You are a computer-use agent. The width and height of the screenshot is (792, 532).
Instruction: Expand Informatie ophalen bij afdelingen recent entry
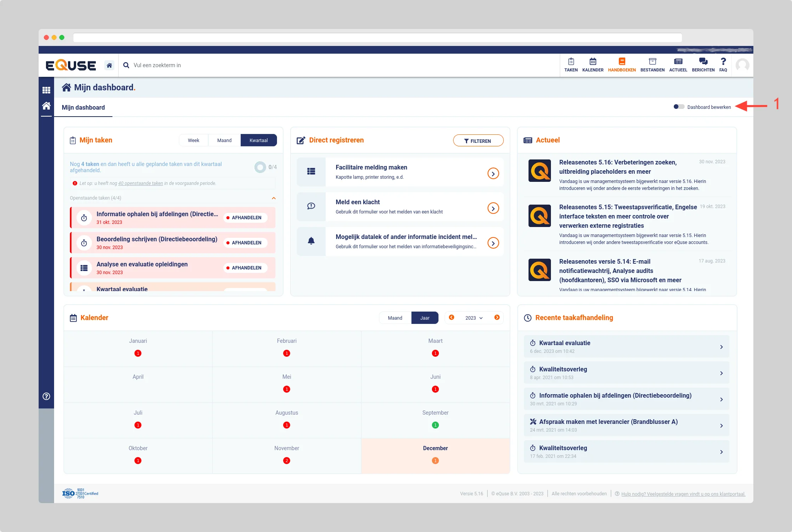point(721,400)
